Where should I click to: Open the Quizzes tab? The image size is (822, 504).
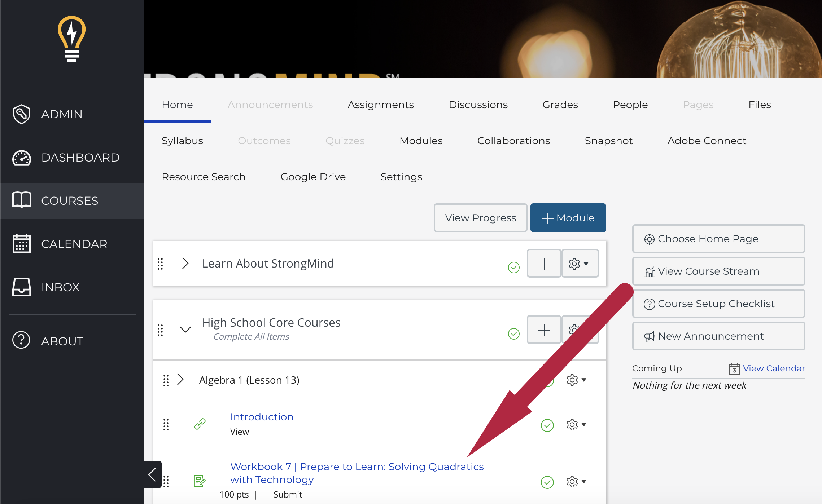click(345, 141)
